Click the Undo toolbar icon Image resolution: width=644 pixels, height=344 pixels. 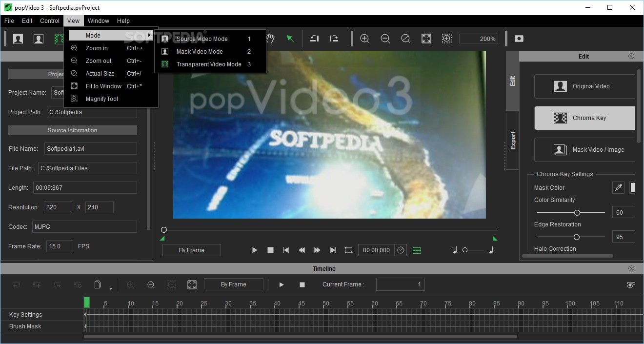tap(315, 39)
